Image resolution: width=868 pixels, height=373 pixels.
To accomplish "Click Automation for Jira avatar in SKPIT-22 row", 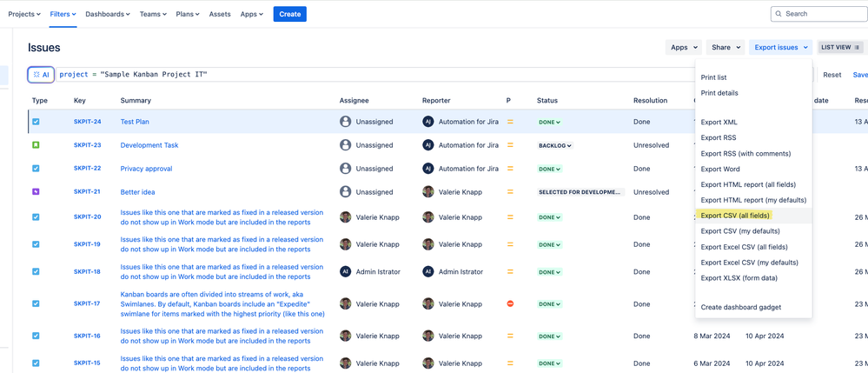I will 427,169.
